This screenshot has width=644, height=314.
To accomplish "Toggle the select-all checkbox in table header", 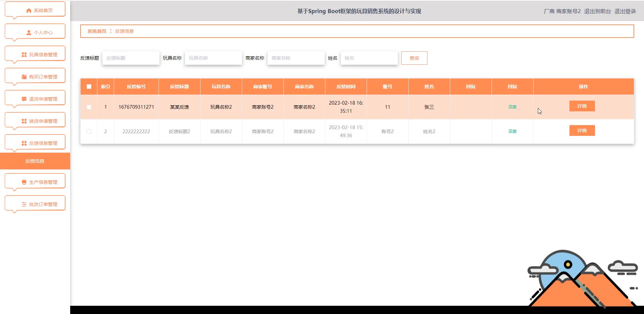I will (x=89, y=87).
